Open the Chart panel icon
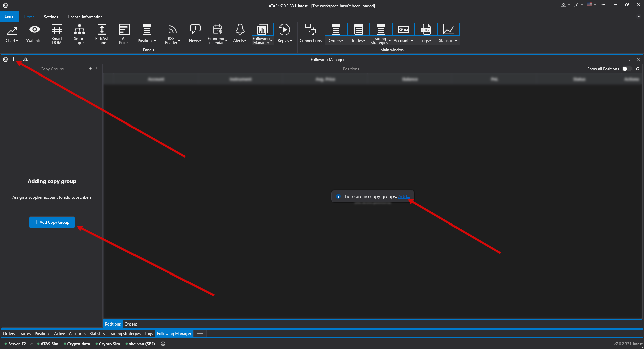Image resolution: width=644 pixels, height=349 pixels. (12, 30)
